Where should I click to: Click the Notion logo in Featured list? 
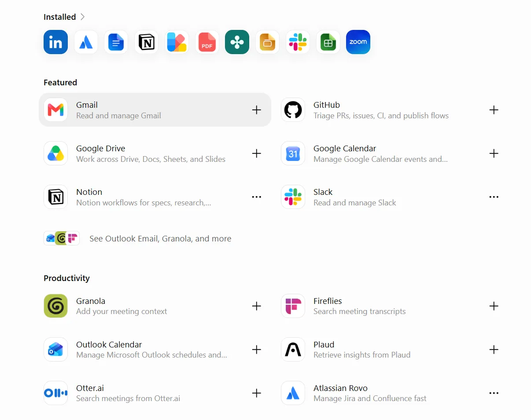pyautogui.click(x=55, y=197)
